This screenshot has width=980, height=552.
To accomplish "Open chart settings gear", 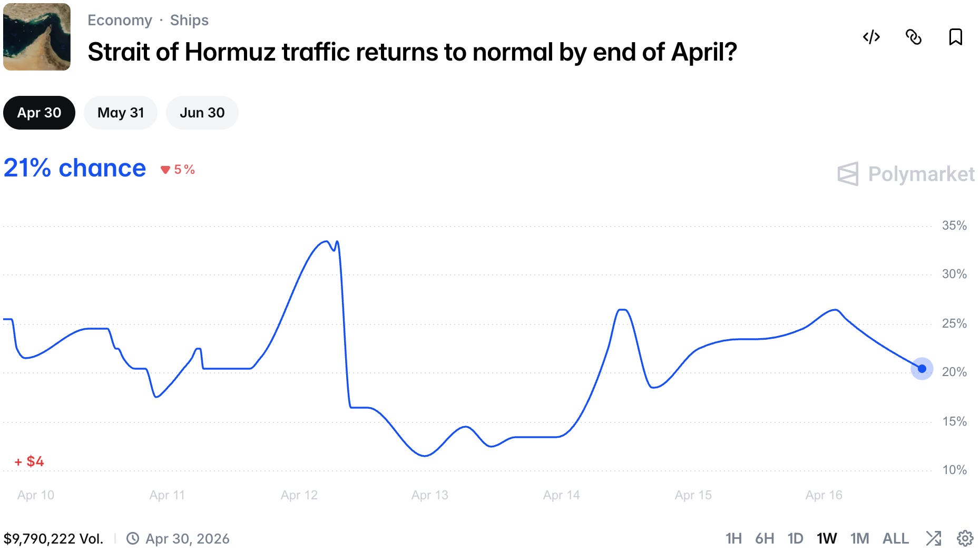I will 965,538.
